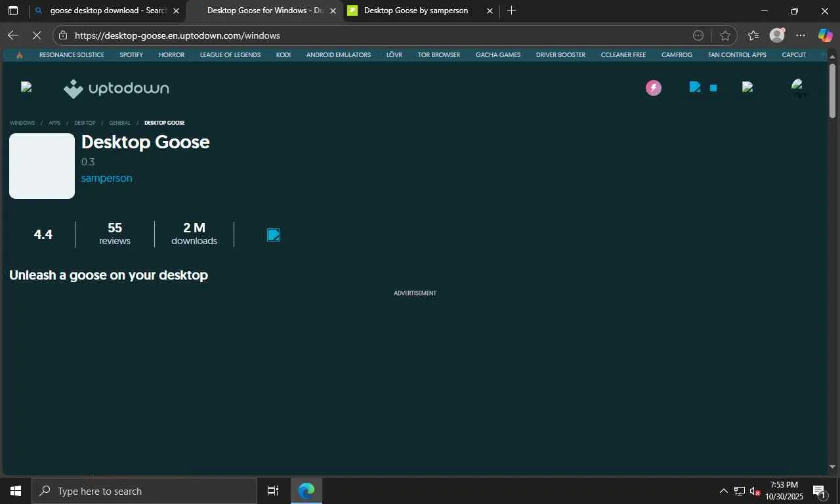Image resolution: width=840 pixels, height=504 pixels.
Task: Open the browser profile avatar
Action: pyautogui.click(x=777, y=35)
